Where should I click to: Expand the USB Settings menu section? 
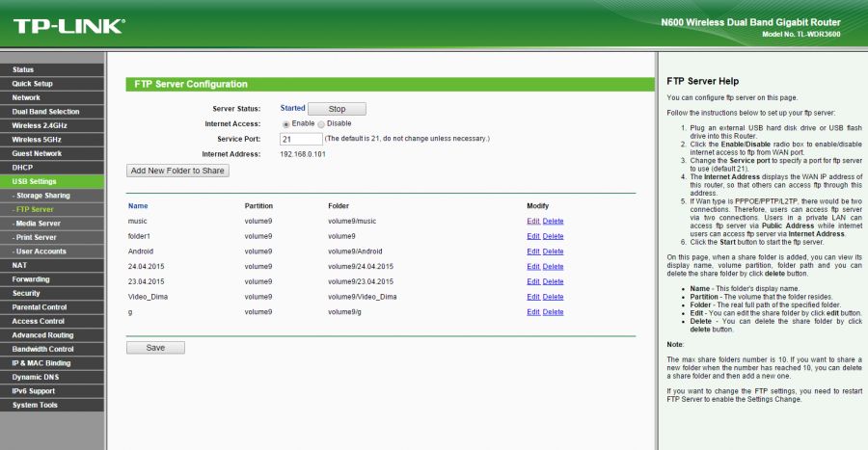tap(35, 181)
